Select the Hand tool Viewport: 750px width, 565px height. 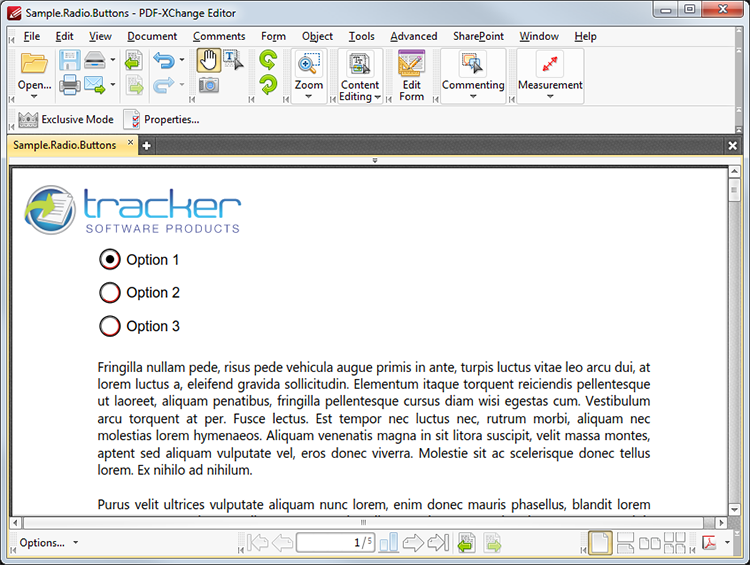(209, 60)
